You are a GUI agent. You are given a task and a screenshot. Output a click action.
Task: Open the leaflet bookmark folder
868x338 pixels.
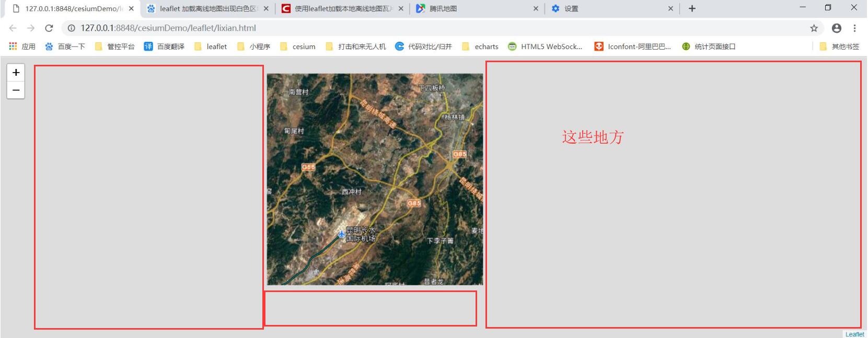[x=211, y=46]
